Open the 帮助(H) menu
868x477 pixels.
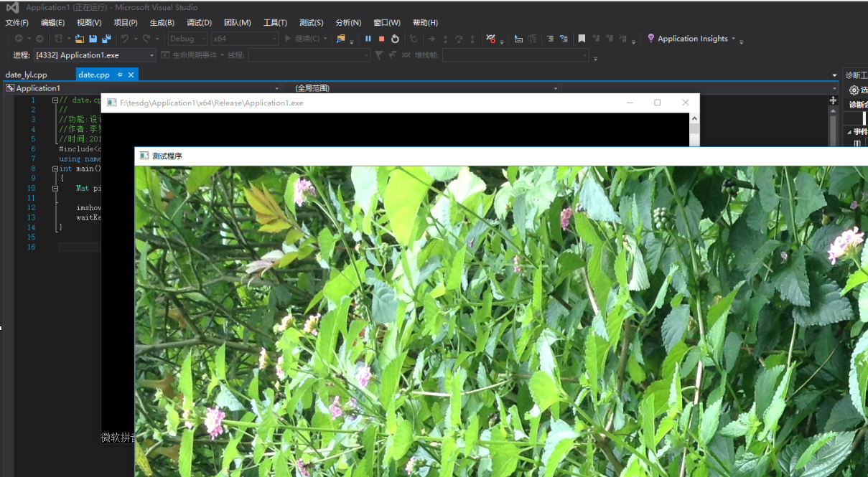click(x=425, y=23)
